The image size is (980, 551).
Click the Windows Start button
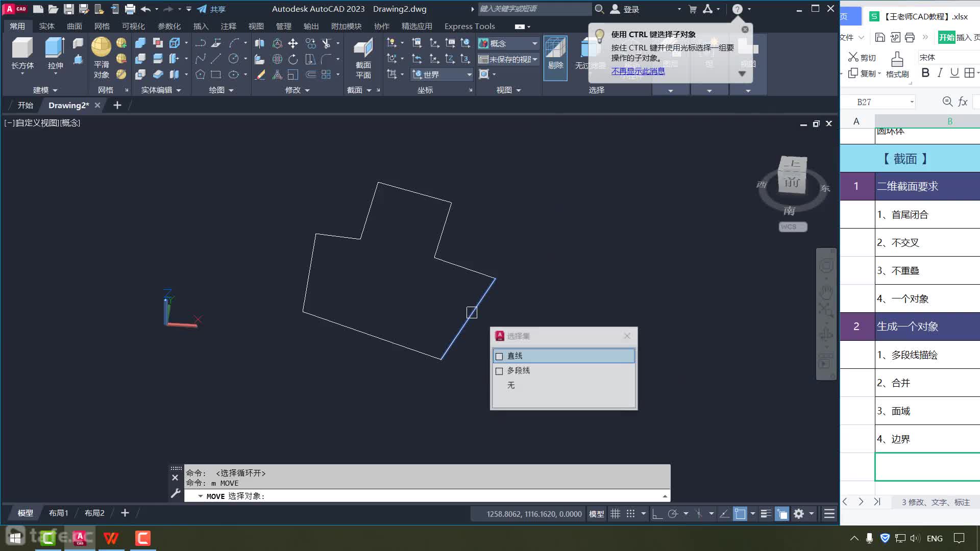(x=15, y=538)
